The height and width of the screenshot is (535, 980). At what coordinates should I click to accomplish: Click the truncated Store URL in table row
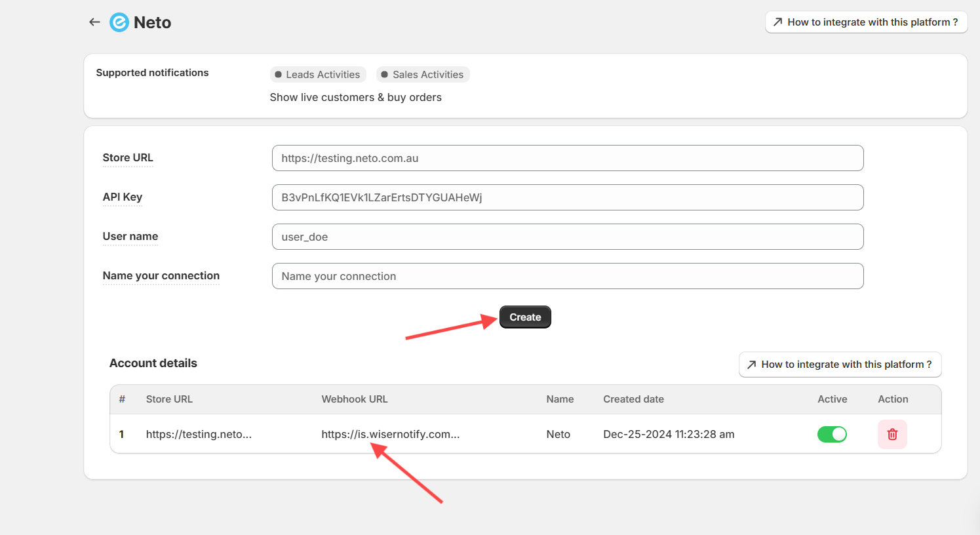pos(199,434)
